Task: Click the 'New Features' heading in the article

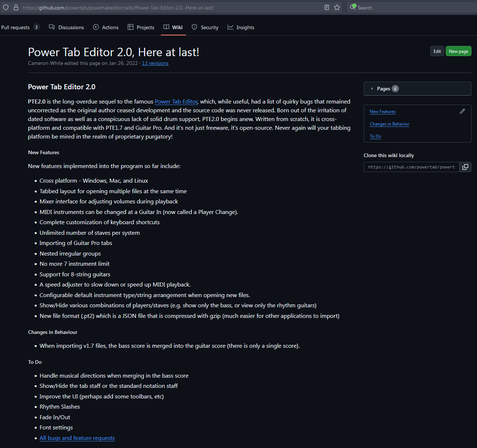Action: tap(43, 152)
